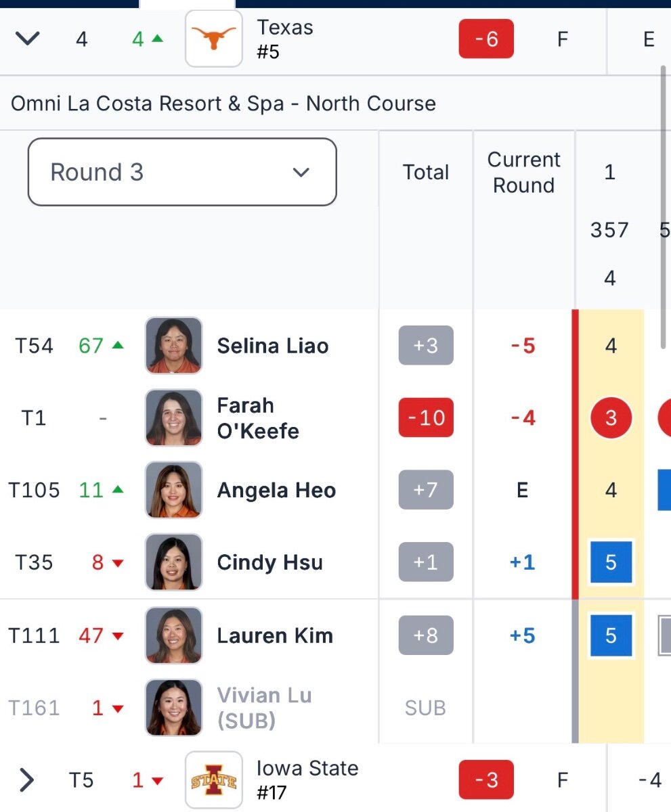Viewport: 671px width, 812px height.
Task: Click the Iowa State team logo
Action: point(214,780)
